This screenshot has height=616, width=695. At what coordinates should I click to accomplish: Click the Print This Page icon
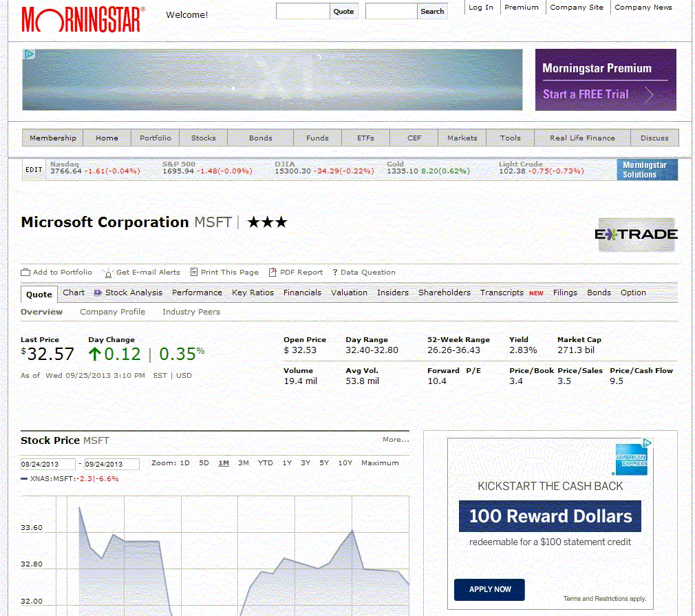(x=194, y=273)
